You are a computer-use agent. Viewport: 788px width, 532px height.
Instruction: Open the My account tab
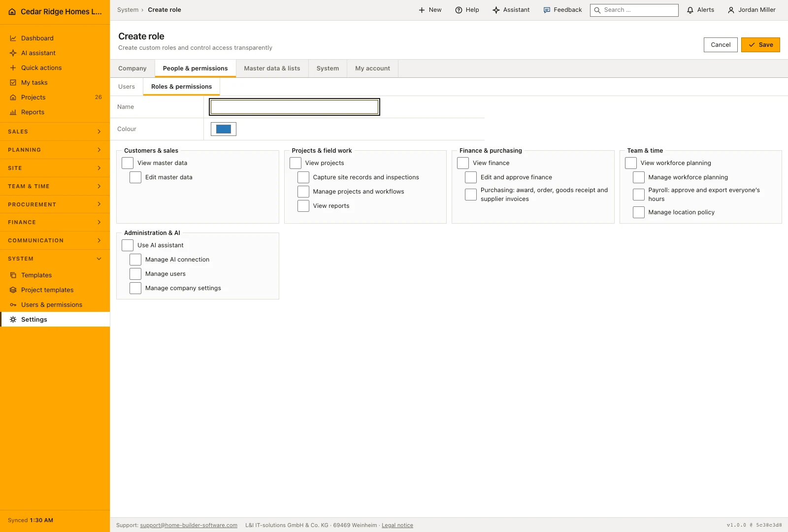click(373, 68)
